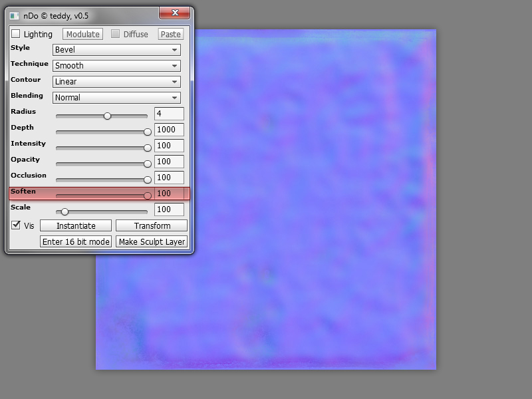
Task: Click Enter 16 bit mode button
Action: pos(76,241)
